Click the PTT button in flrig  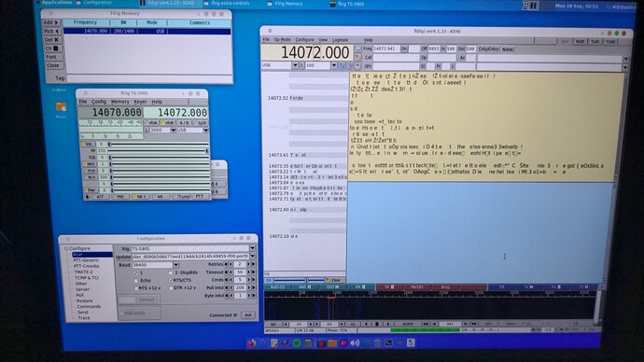coord(200,197)
